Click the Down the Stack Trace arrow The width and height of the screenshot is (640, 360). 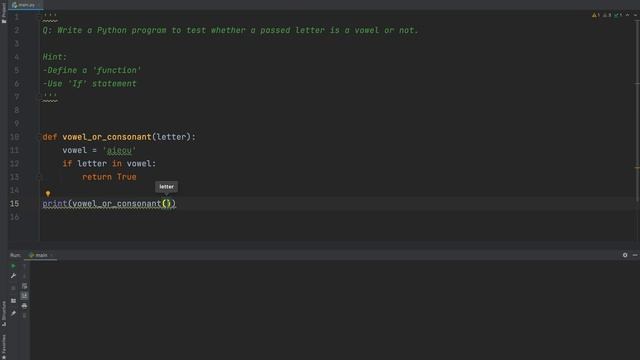(x=24, y=276)
